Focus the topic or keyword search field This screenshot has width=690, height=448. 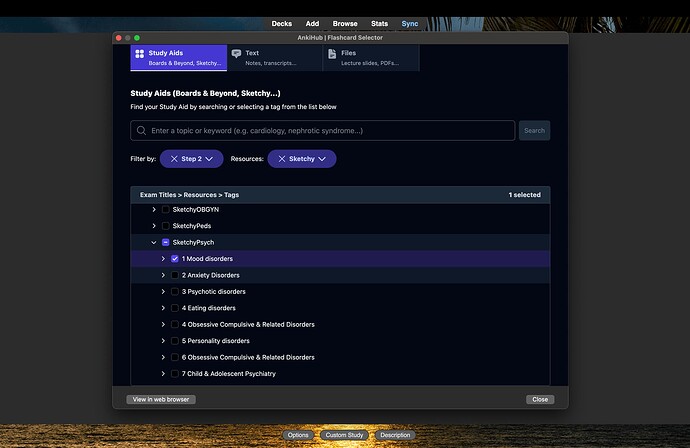coord(330,131)
